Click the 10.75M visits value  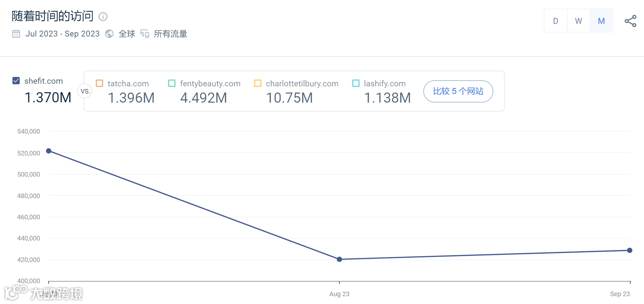point(289,98)
